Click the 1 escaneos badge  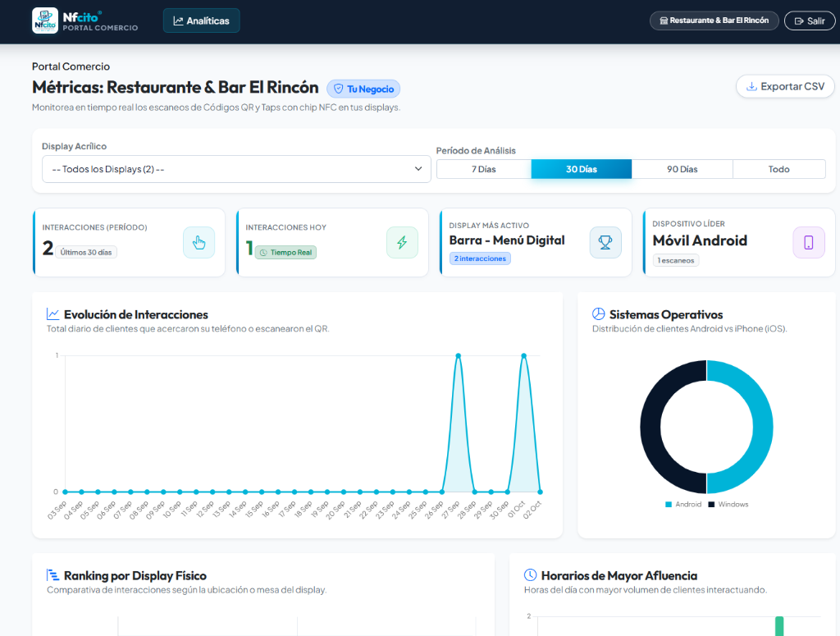click(676, 260)
